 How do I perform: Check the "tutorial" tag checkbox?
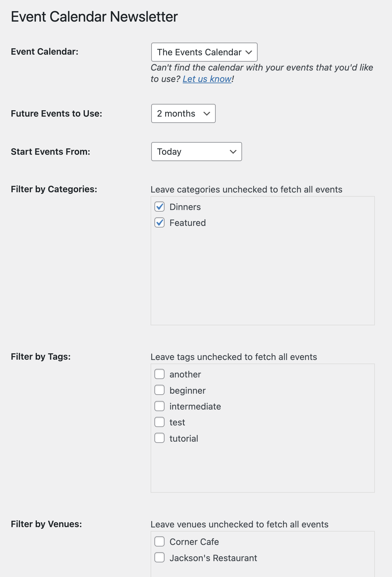coord(160,438)
